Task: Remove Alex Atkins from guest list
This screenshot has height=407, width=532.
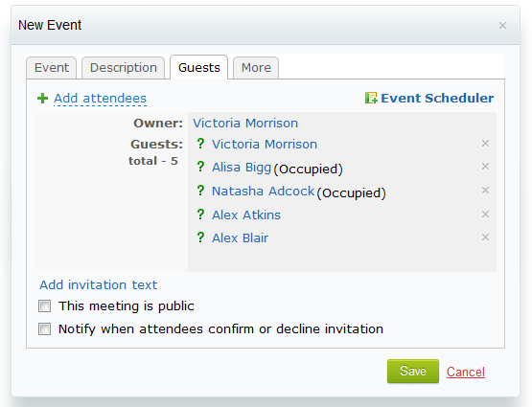Action: coord(486,215)
